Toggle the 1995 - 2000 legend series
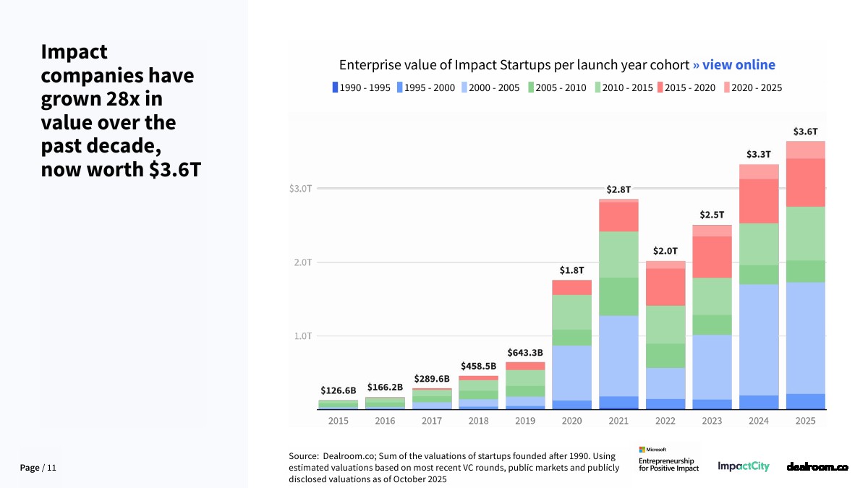Image resolution: width=868 pixels, height=488 pixels. (x=426, y=87)
